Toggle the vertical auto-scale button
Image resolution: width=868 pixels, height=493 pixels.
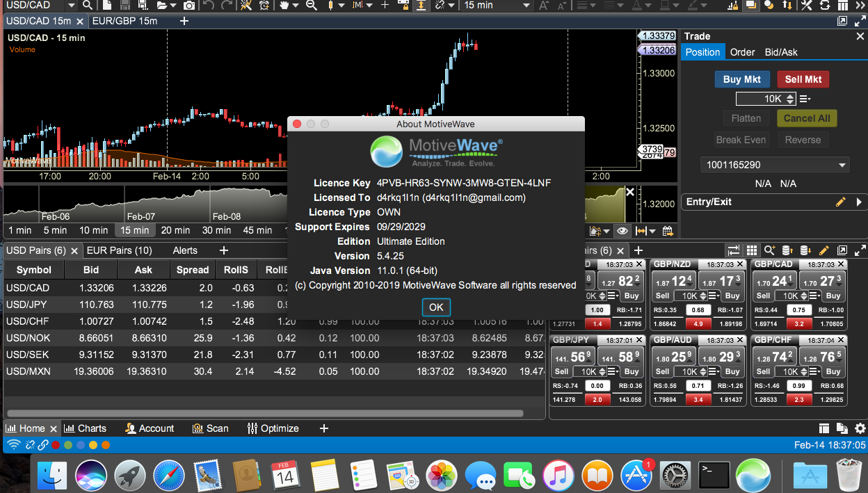[421, 5]
